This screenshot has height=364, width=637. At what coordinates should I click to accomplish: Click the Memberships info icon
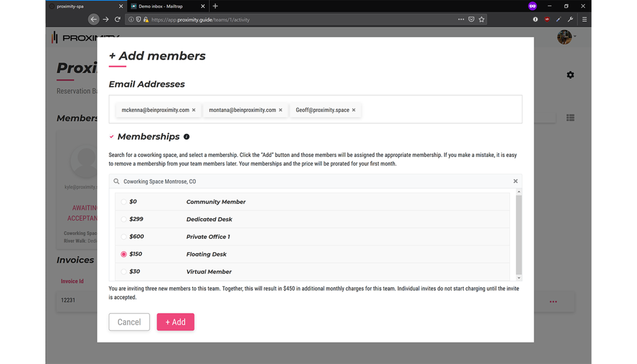tap(186, 137)
